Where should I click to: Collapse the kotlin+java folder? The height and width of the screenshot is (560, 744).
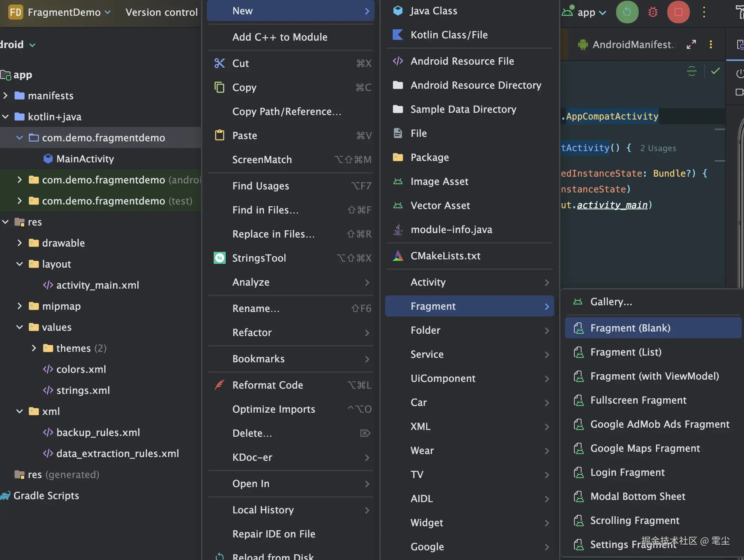pos(6,117)
